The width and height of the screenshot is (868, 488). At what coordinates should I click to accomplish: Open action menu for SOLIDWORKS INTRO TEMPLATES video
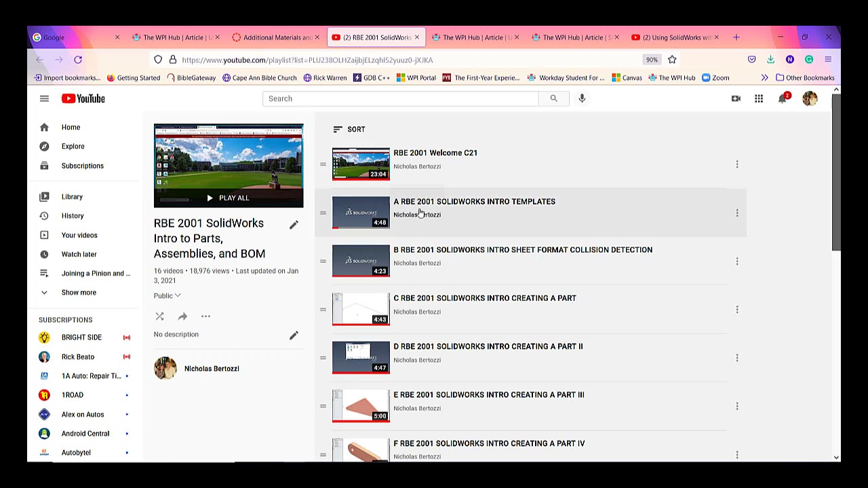737,213
